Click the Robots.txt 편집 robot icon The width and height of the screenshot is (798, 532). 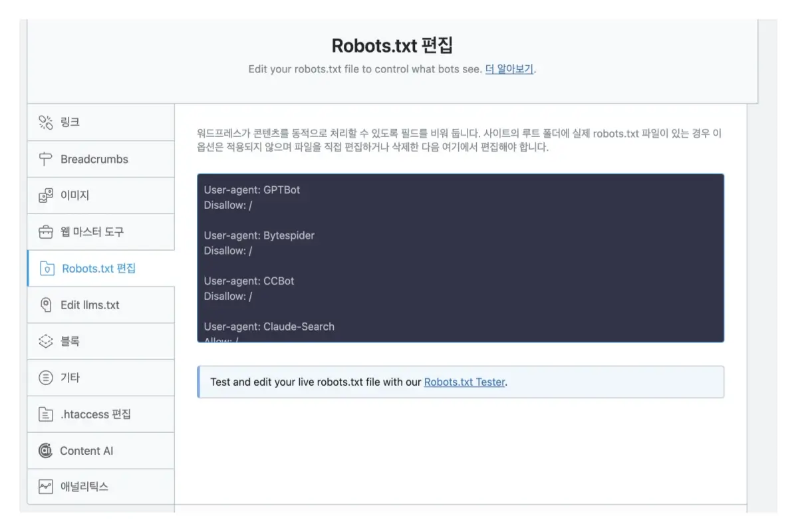pos(45,268)
